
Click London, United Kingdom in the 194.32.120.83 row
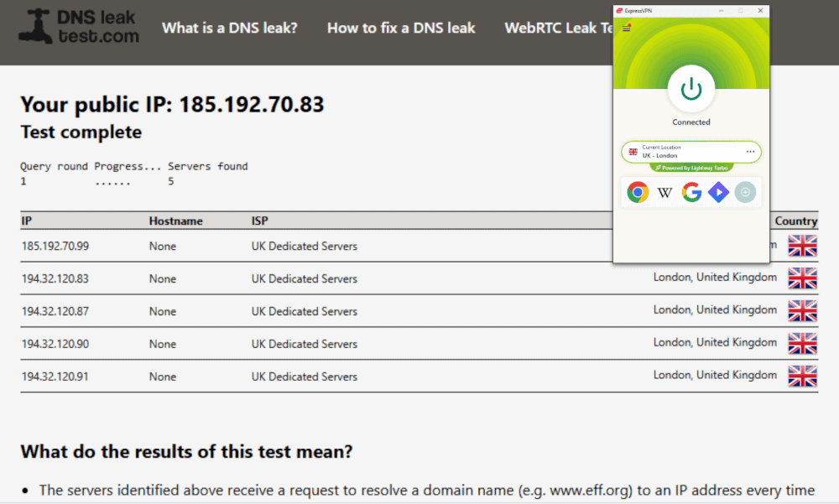click(715, 277)
